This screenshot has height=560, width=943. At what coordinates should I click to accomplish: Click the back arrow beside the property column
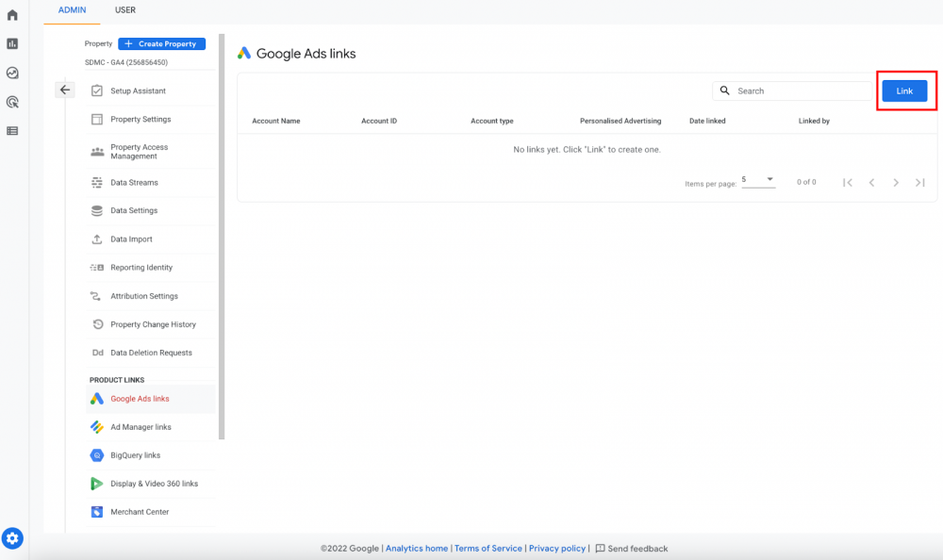pyautogui.click(x=65, y=90)
